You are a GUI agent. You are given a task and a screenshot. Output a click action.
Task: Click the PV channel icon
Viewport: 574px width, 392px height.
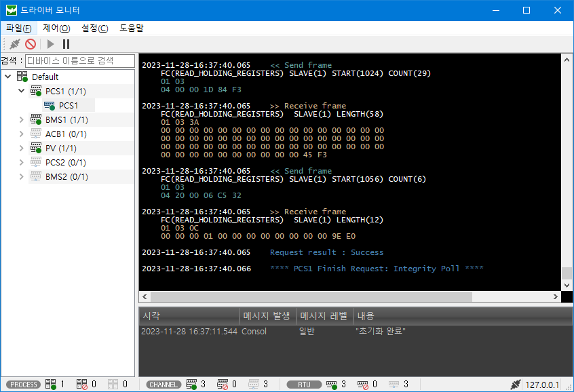click(36, 148)
